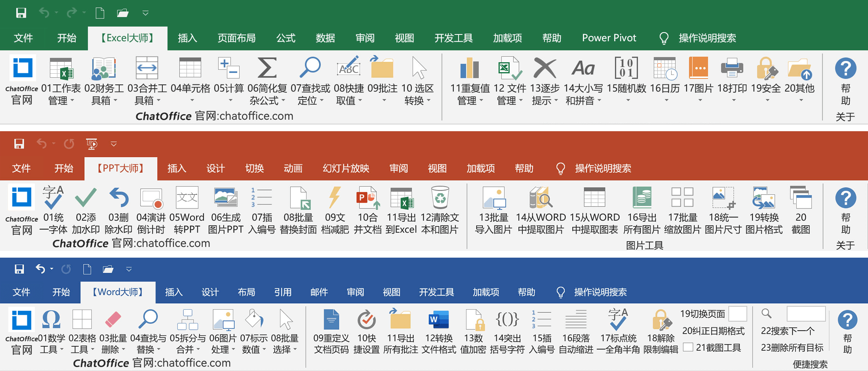The height and width of the screenshot is (371, 868).
Task: Click 19切换页面 in Word ribbon
Action: coord(702,314)
